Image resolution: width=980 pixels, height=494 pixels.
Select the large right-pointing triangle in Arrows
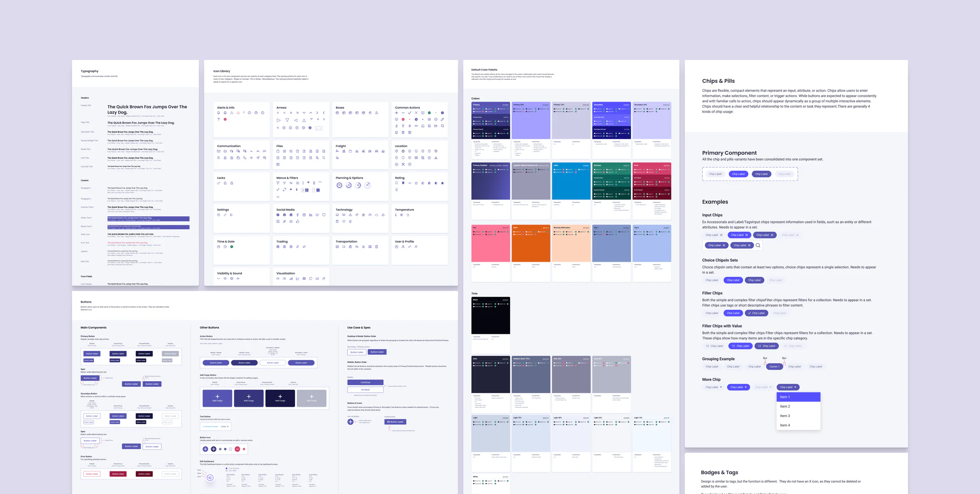tap(278, 120)
